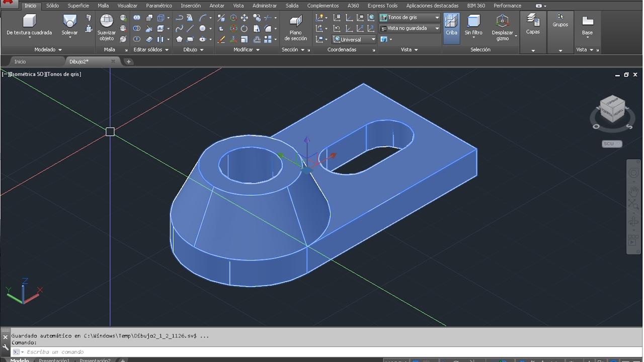Select the pan hand in navigation bar
This screenshot has height=362, width=644.
633,192
